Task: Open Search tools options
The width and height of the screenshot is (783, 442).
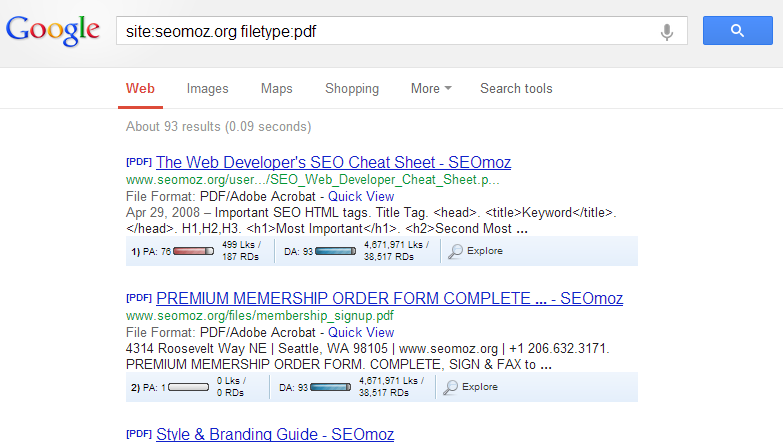Action: (516, 89)
